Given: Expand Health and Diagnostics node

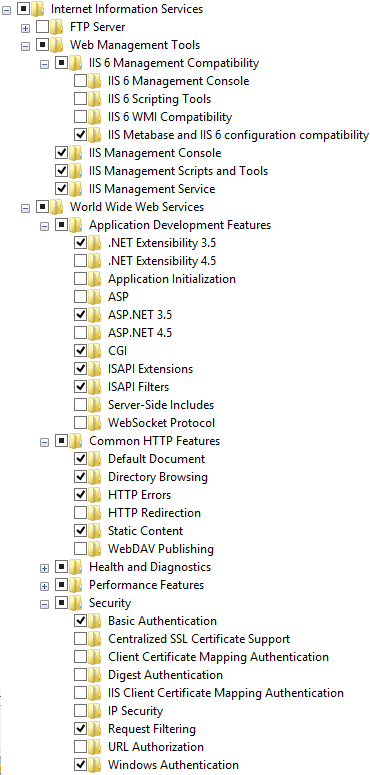Looking at the screenshot, I should [45, 568].
